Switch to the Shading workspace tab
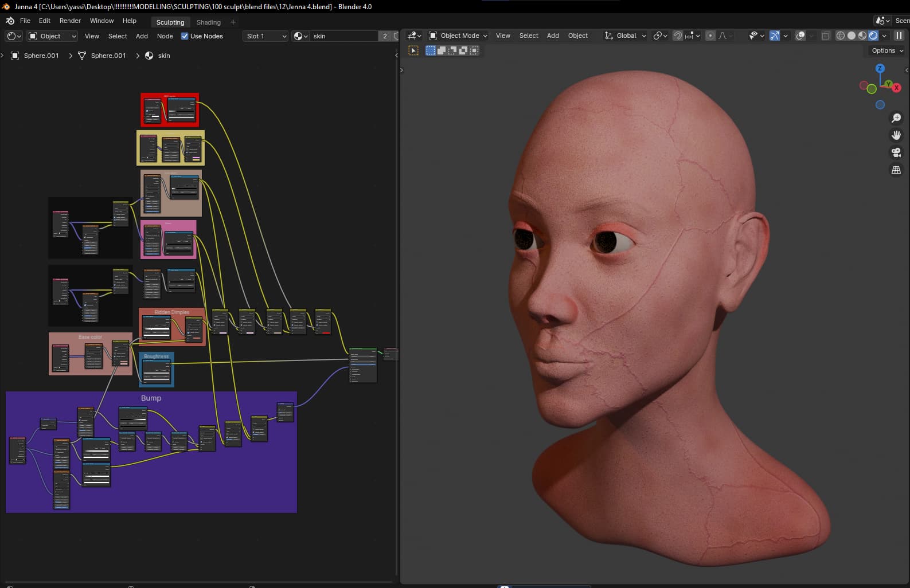The height and width of the screenshot is (588, 910). pyautogui.click(x=208, y=22)
